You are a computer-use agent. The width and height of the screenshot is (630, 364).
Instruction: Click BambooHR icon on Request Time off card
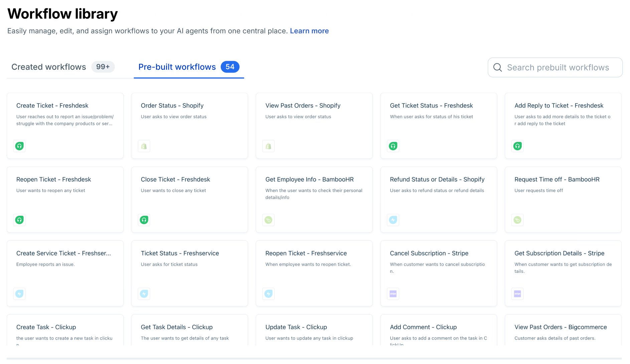(517, 220)
